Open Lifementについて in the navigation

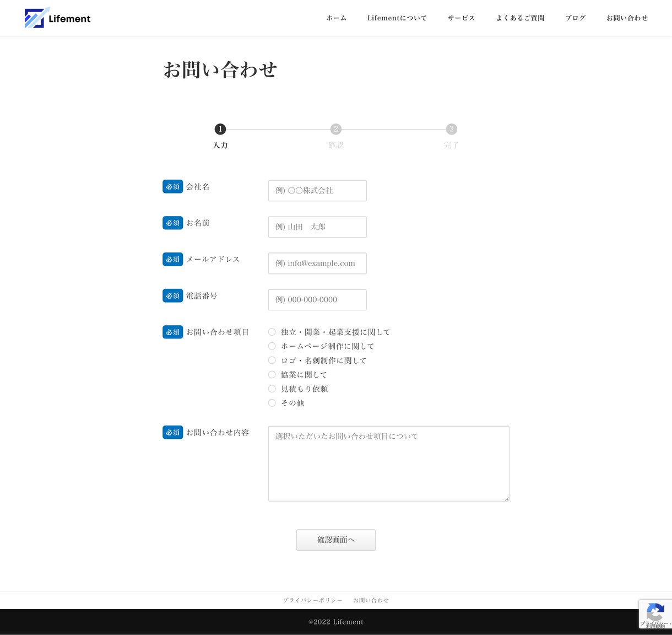pos(397,18)
